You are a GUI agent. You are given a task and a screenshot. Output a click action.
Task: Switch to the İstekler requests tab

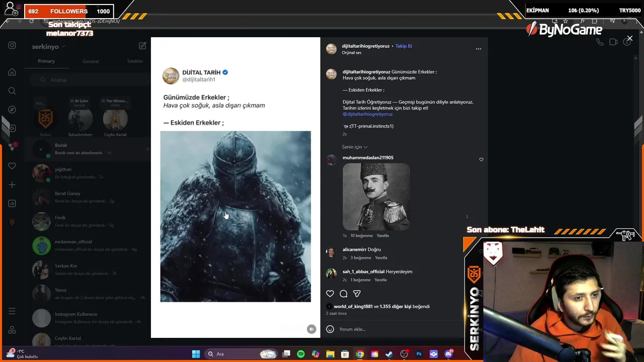135,61
